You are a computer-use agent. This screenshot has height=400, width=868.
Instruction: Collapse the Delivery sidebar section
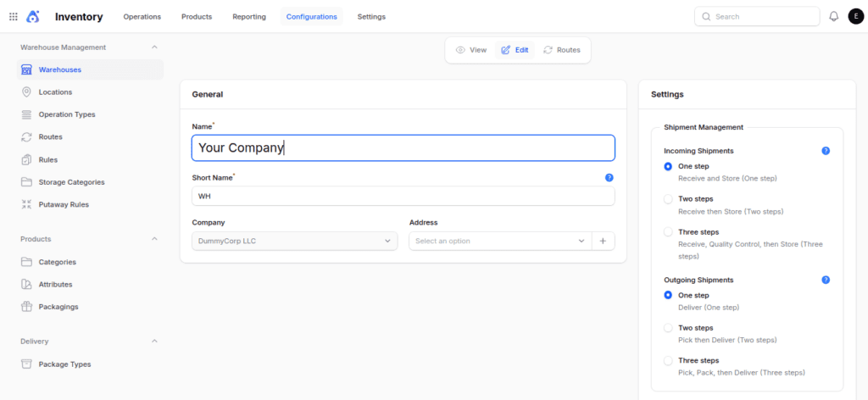click(154, 342)
